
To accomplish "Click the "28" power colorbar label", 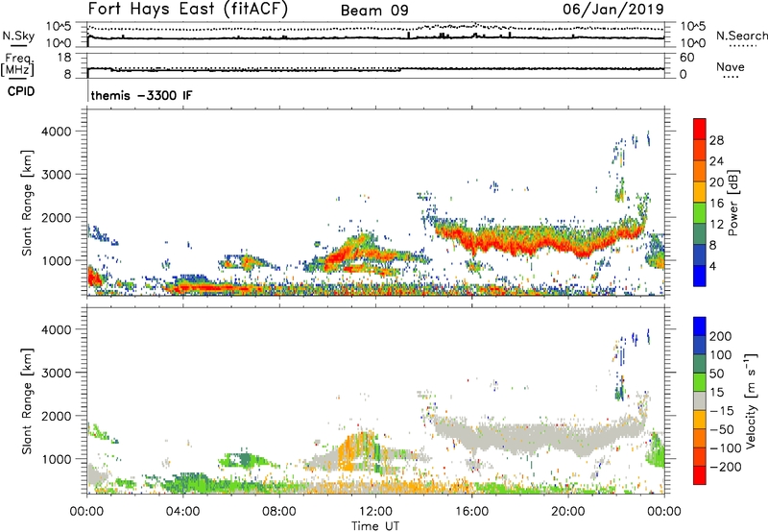I will coord(716,140).
